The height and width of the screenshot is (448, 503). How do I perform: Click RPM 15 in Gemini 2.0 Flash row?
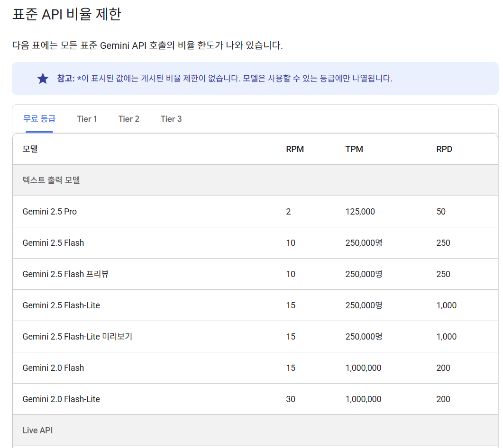pos(291,368)
